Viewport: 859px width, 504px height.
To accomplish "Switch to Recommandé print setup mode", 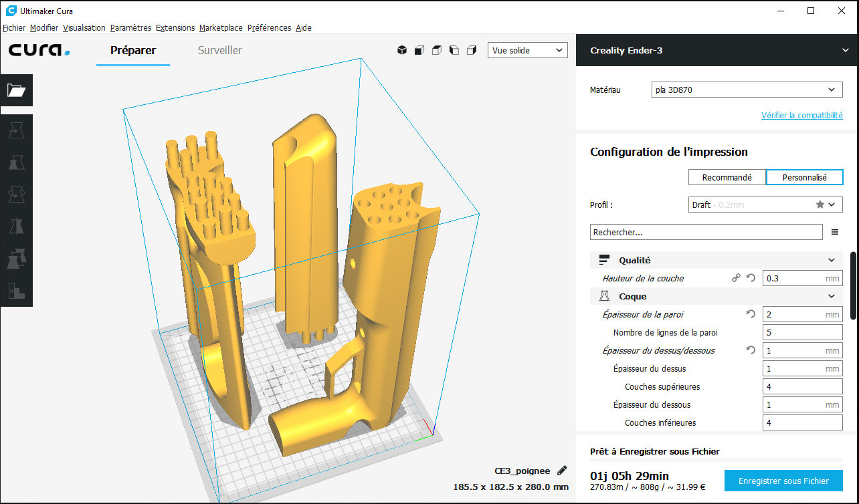I will click(x=727, y=177).
